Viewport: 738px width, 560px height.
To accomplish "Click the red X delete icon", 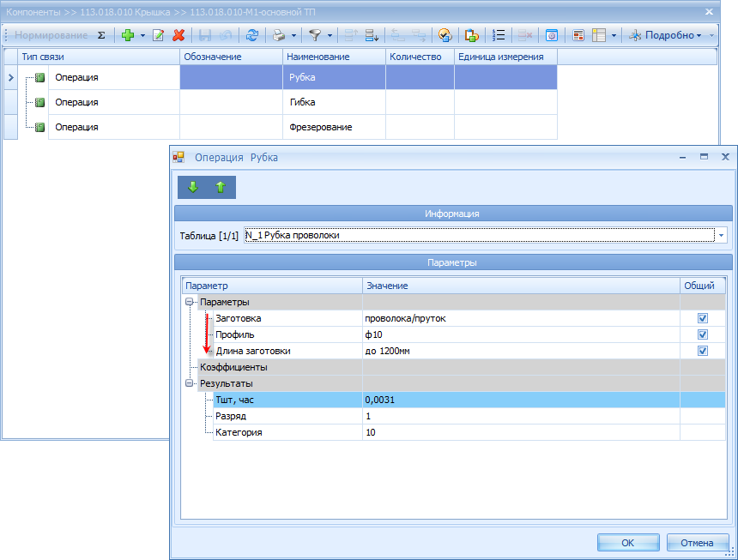I will 178,35.
